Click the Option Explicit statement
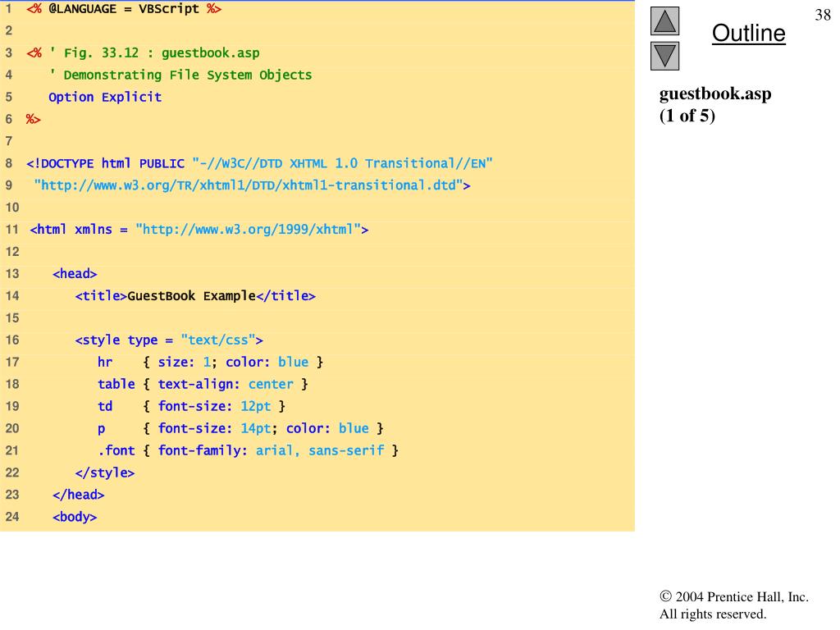Image resolution: width=840 pixels, height=630 pixels. pyautogui.click(x=105, y=97)
